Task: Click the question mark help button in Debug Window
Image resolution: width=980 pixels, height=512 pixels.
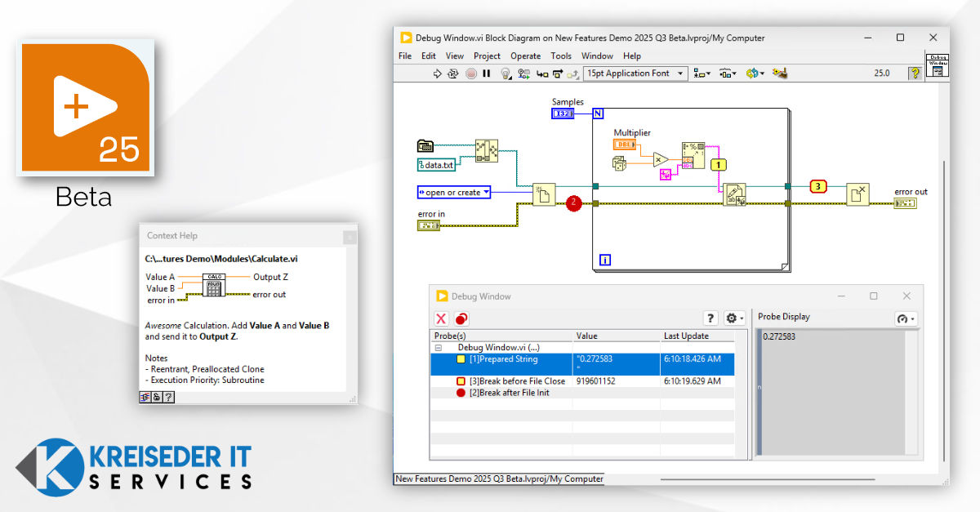Action: [710, 318]
